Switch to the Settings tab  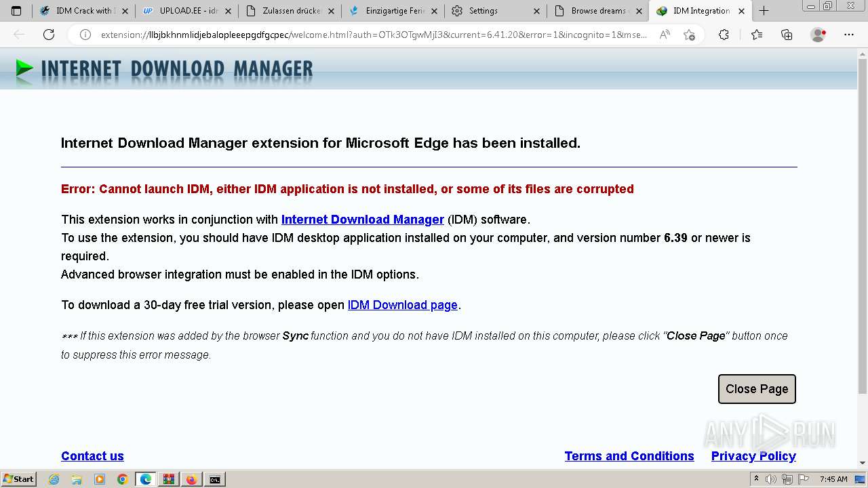496,11
